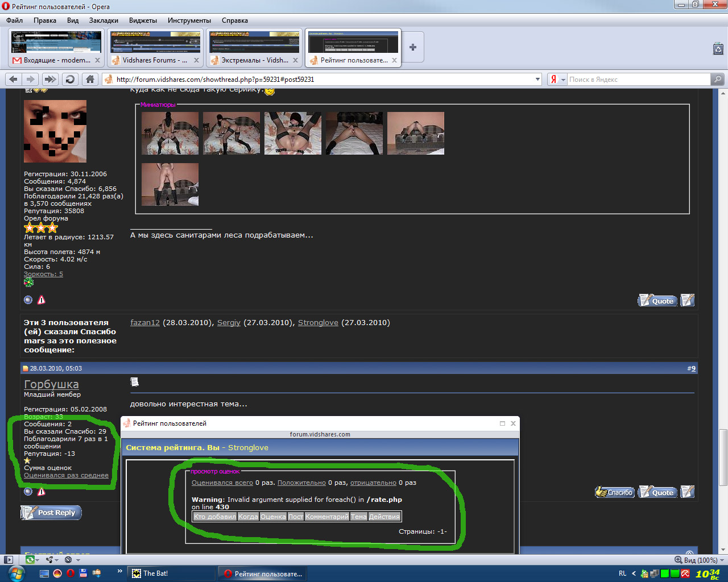Click the floppy disk quick launch icon
This screenshot has width=728, height=582.
[x=83, y=573]
